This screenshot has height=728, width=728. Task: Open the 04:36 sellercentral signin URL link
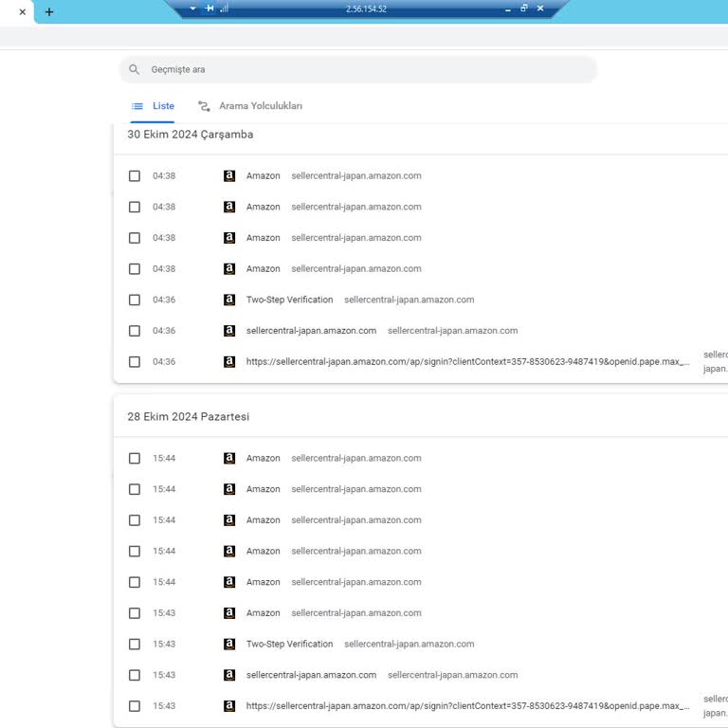467,362
